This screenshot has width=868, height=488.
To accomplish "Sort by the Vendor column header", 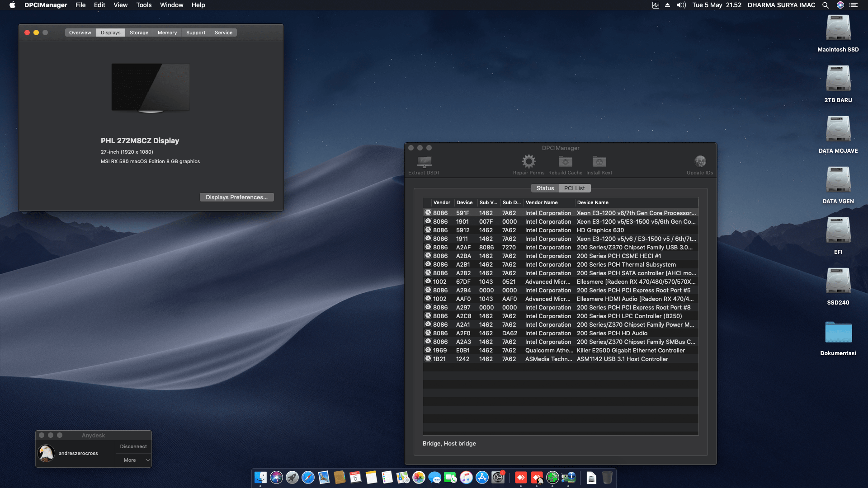I will coord(443,202).
